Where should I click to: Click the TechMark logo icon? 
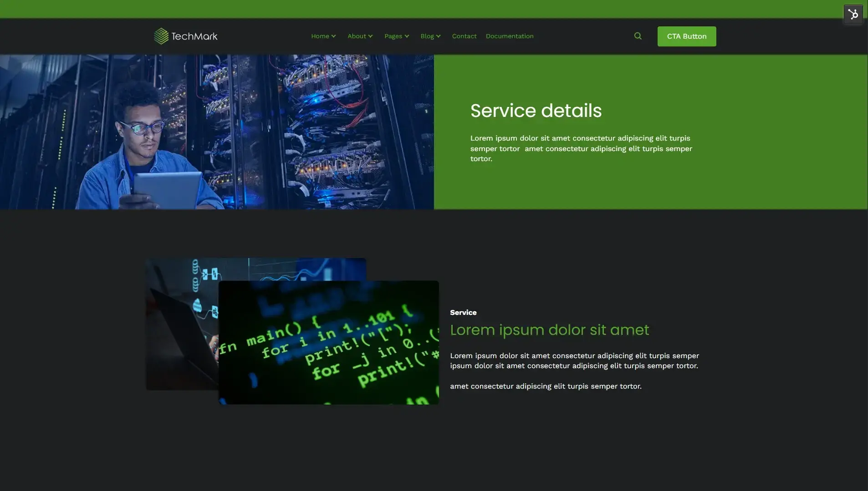pyautogui.click(x=161, y=35)
